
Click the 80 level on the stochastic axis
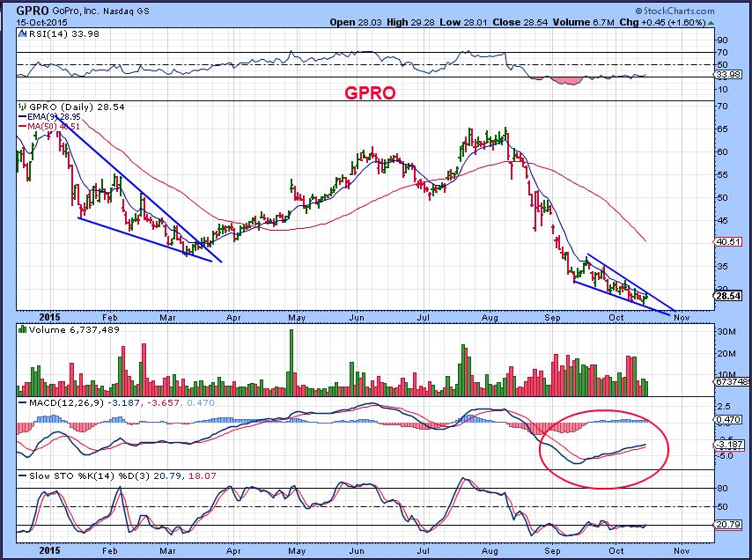(723, 489)
